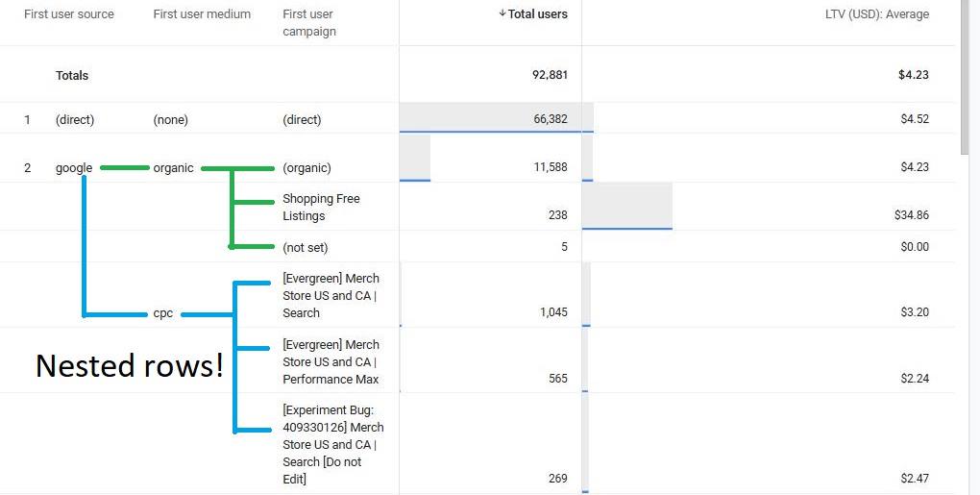Screen dimensions: 980x495
Task: Click the 92,881 total users value
Action: [550, 76]
